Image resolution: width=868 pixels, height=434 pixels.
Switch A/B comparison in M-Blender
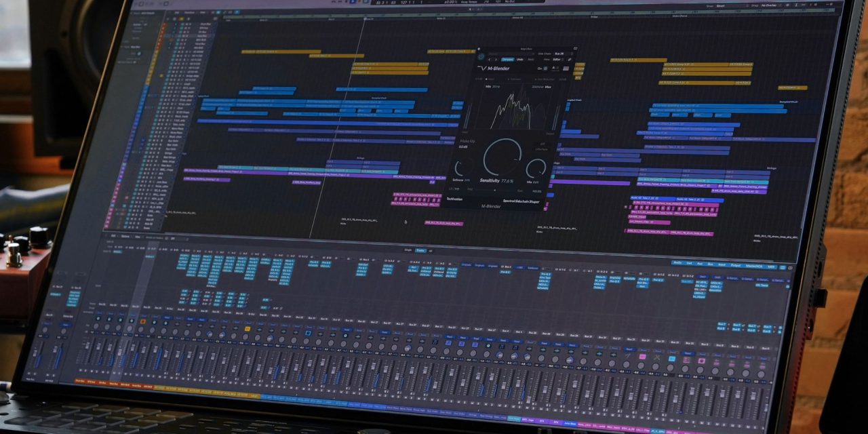point(555,68)
